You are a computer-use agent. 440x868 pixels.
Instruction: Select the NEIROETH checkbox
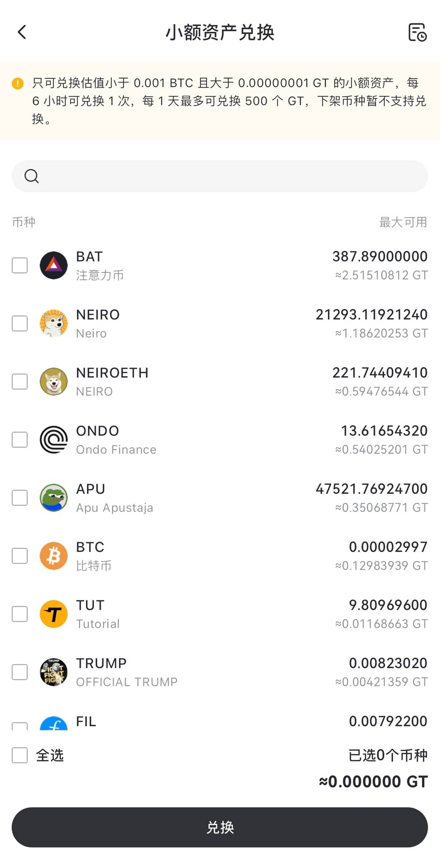pyautogui.click(x=20, y=382)
